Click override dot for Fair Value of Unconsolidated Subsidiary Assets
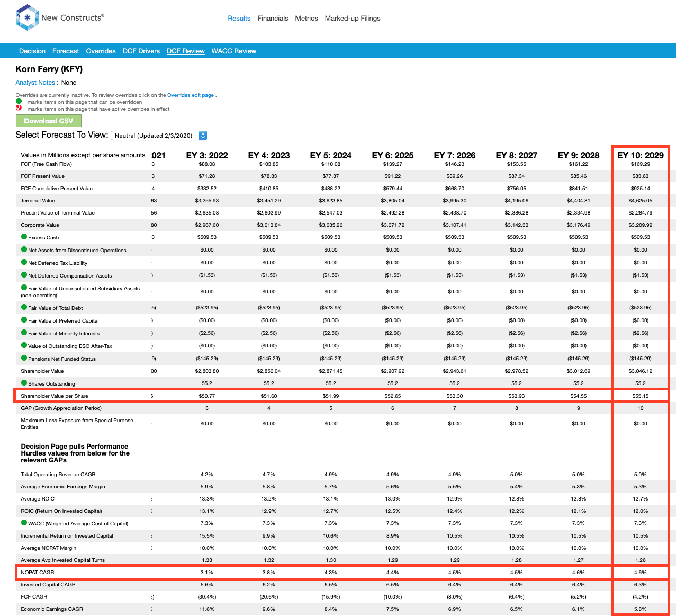Image resolution: width=676 pixels, height=616 pixels. pyautogui.click(x=24, y=288)
